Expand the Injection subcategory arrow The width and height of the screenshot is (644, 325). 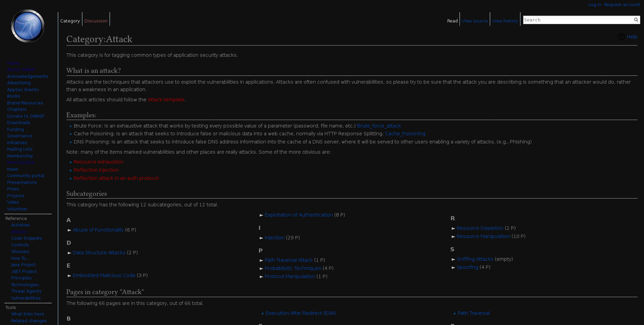pos(261,238)
